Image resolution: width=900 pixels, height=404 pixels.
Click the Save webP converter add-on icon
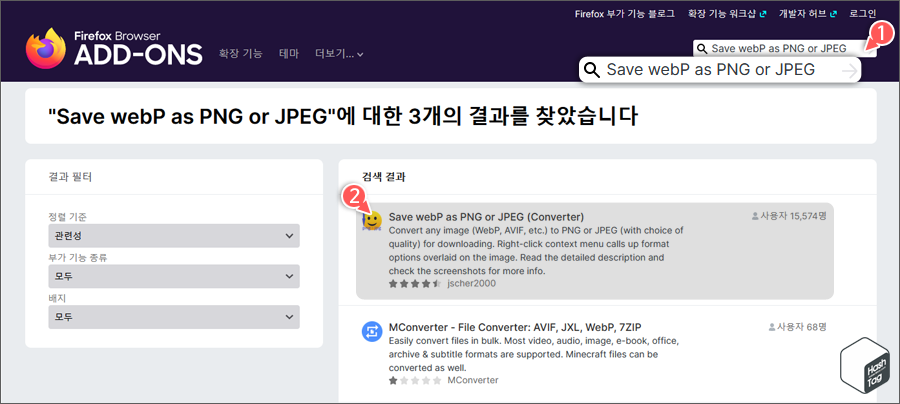[372, 220]
